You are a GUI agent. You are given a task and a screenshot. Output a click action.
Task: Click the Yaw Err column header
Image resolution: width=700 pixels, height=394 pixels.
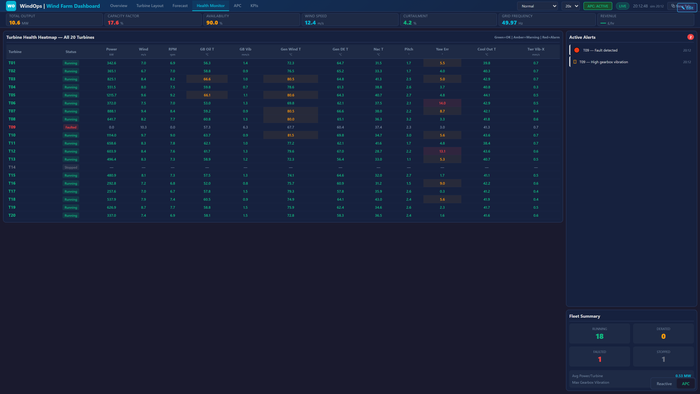pos(442,51)
